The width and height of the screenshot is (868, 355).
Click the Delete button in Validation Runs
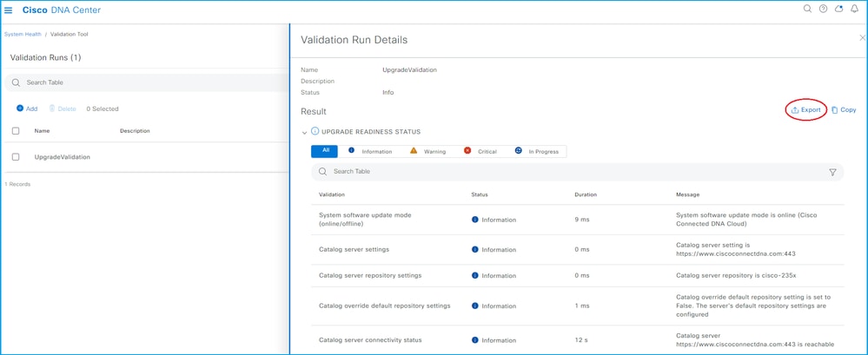point(63,109)
